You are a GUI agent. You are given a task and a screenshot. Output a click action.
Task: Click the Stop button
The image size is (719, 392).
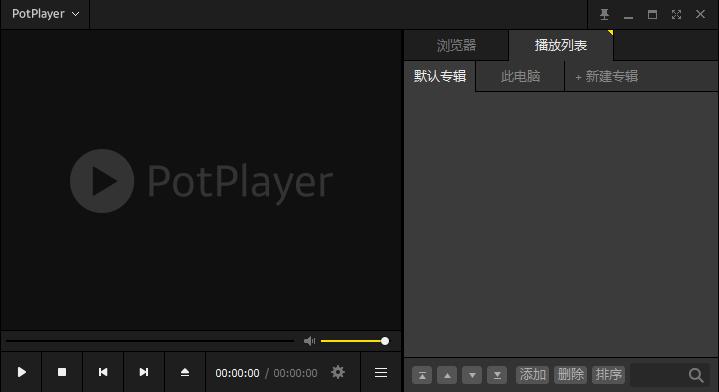point(62,372)
